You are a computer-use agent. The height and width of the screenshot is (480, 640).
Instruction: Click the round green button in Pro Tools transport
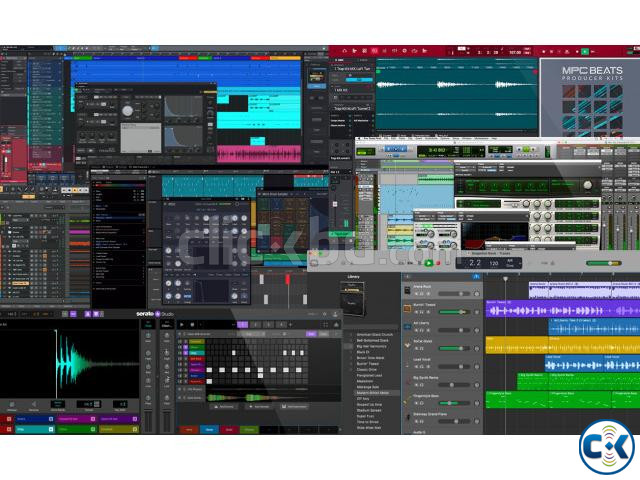coord(526,150)
